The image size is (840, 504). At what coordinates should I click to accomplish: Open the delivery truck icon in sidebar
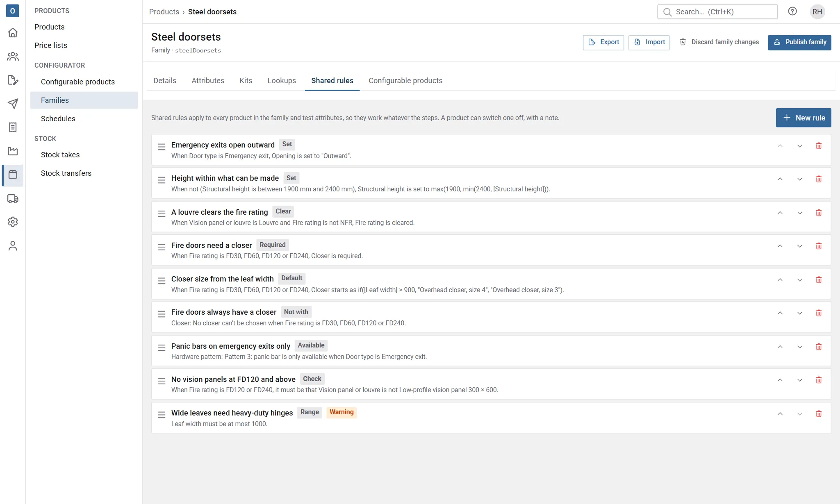[x=13, y=199]
